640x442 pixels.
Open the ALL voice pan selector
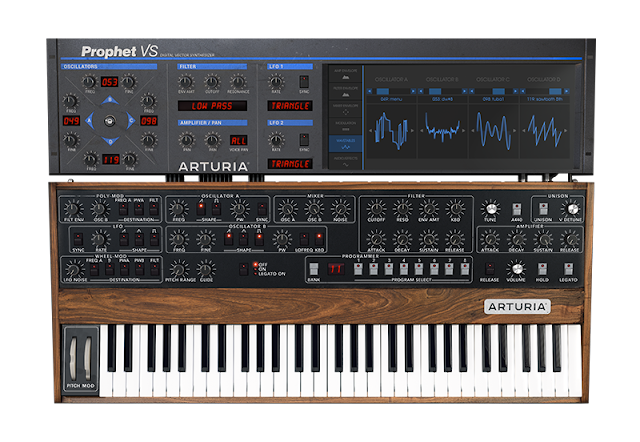[238, 140]
